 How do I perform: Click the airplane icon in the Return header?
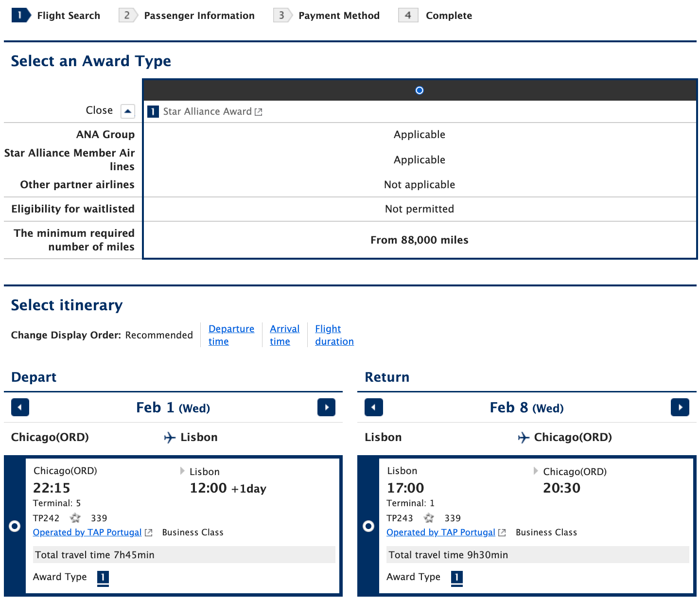pos(523,437)
